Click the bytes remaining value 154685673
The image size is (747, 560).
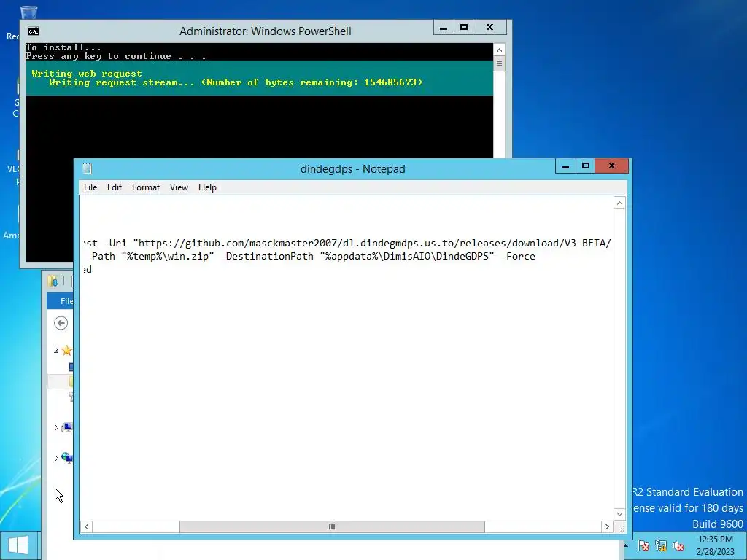tap(390, 82)
